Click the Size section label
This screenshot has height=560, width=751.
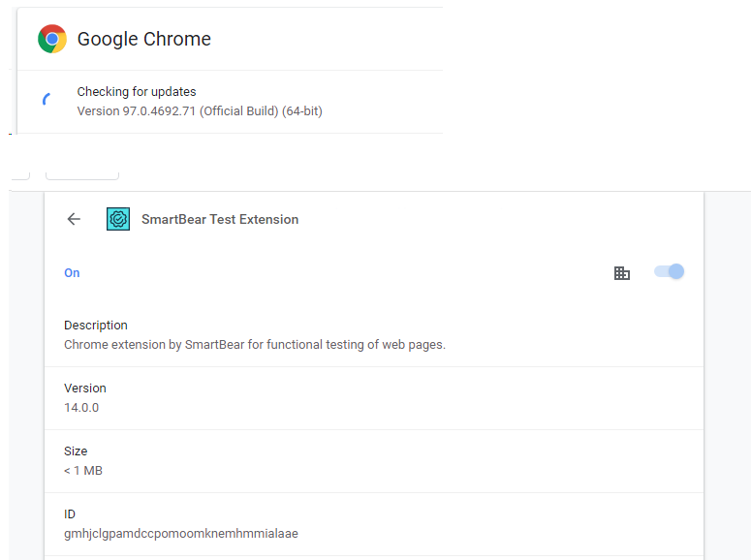pos(76,451)
